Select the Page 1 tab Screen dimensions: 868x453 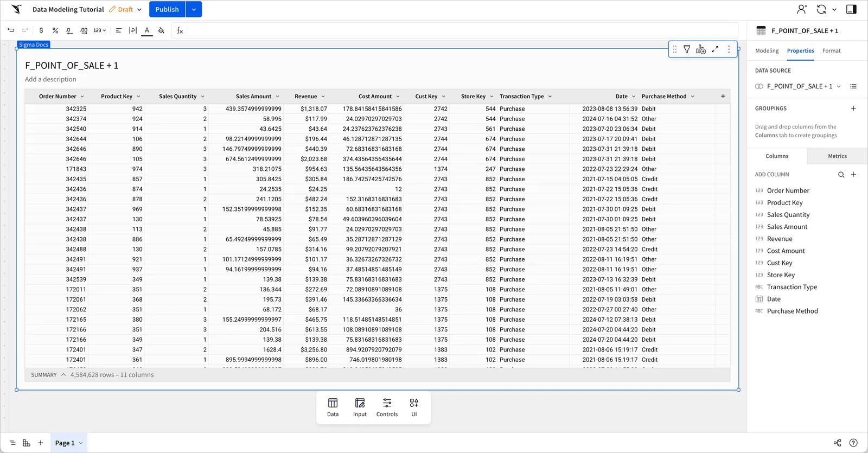tap(69, 443)
